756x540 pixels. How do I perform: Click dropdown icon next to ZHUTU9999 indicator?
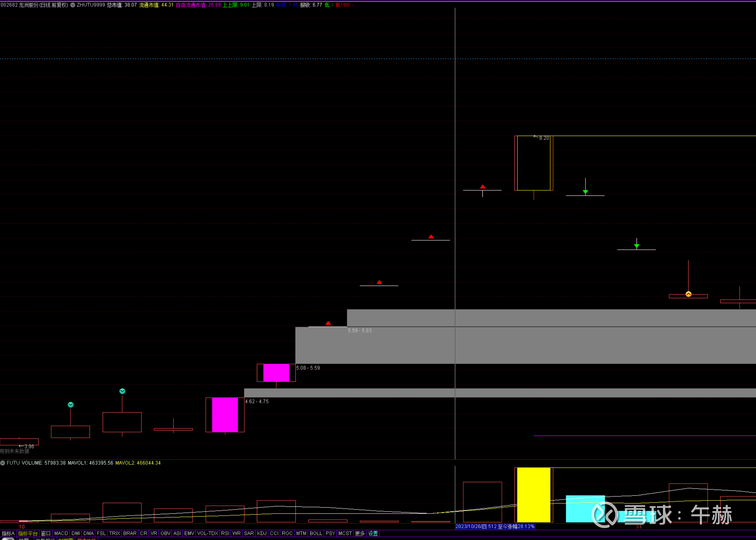[72, 5]
